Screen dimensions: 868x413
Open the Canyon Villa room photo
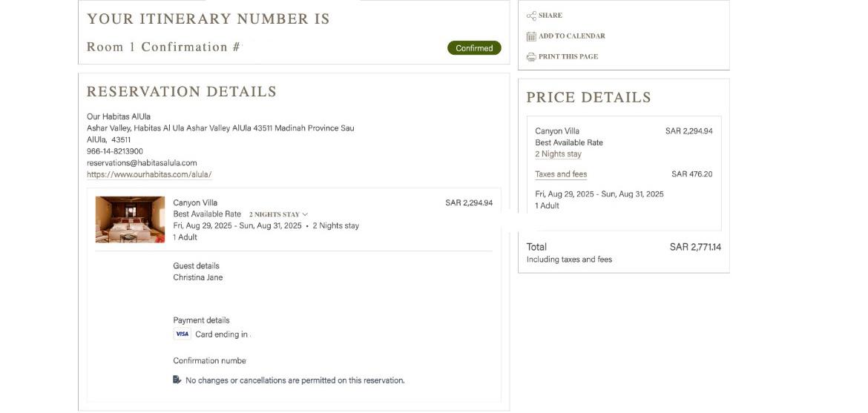(x=130, y=219)
